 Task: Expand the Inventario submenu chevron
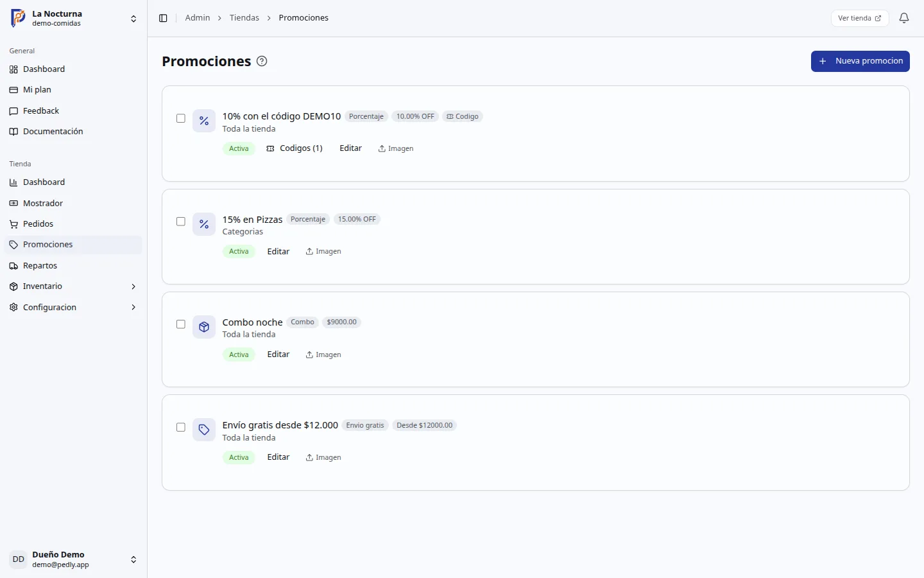click(x=133, y=286)
